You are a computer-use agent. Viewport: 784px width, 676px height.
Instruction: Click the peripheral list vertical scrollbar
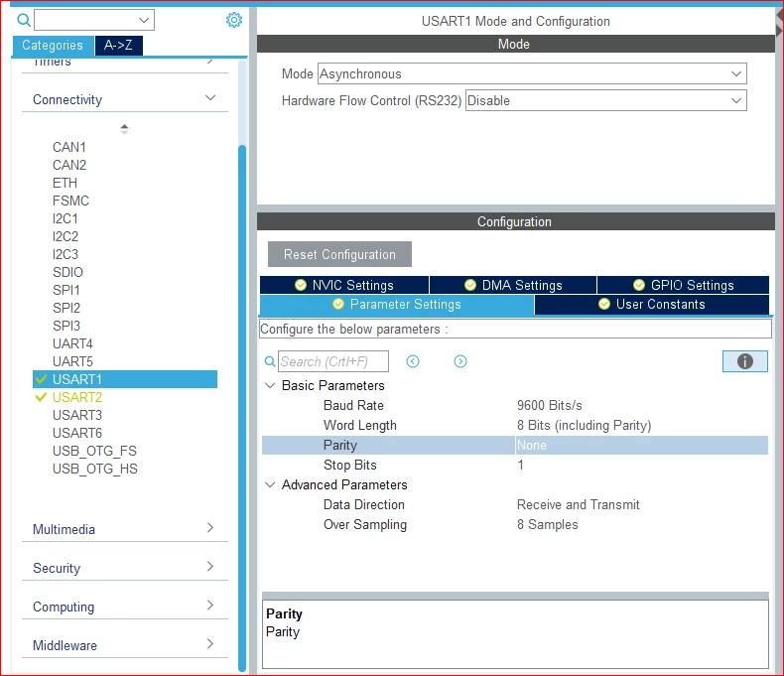click(242, 408)
